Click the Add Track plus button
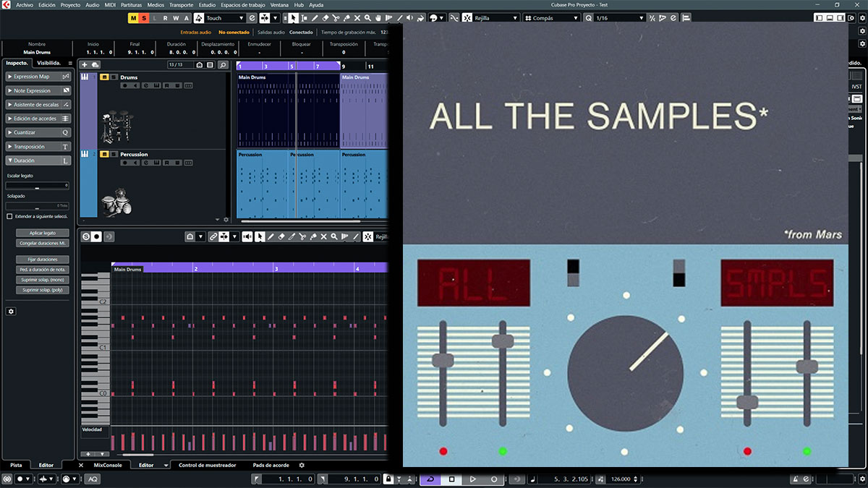The width and height of the screenshot is (868, 488). (x=85, y=65)
